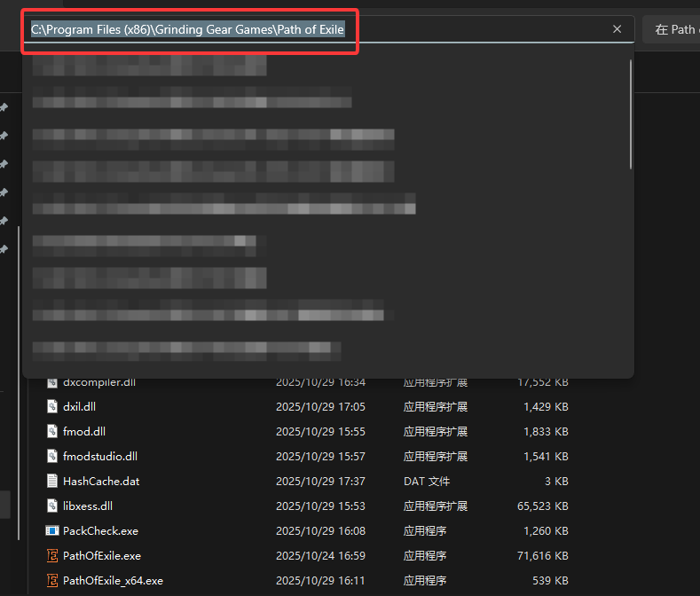
Task: Click HashCache.dat's DAT 文件 type cell
Action: [427, 482]
